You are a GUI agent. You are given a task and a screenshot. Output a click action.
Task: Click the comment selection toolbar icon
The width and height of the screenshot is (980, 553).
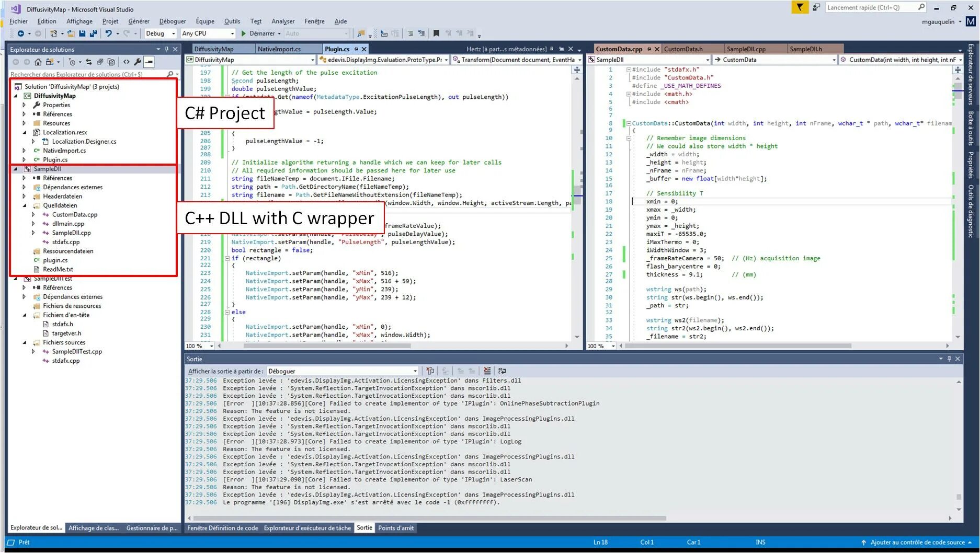pyautogui.click(x=410, y=33)
